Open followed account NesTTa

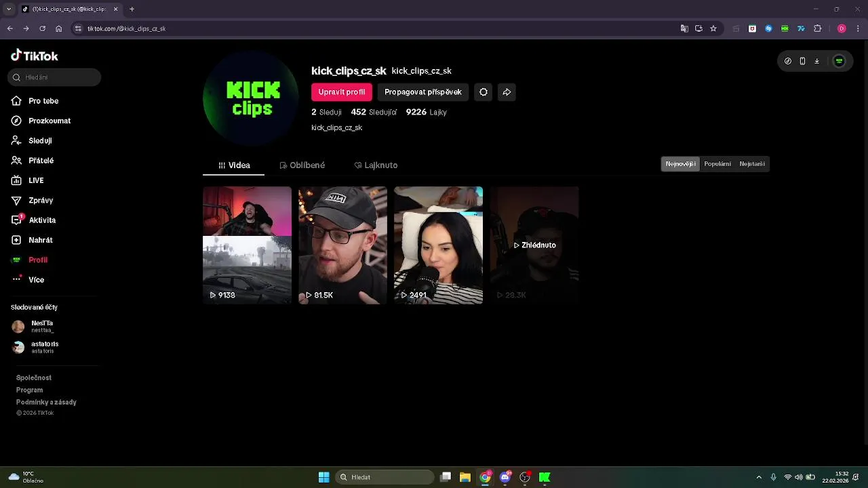coord(34,327)
